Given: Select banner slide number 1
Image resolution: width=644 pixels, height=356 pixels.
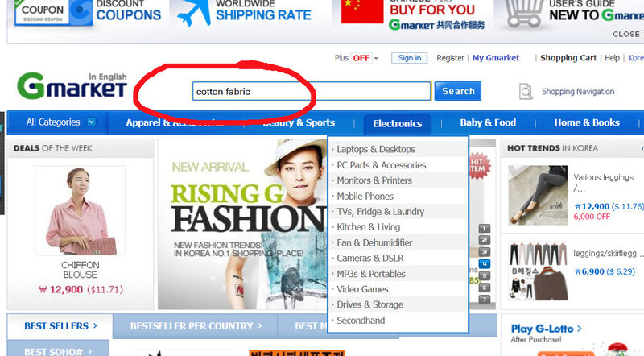Looking at the screenshot, I should pos(485,229).
